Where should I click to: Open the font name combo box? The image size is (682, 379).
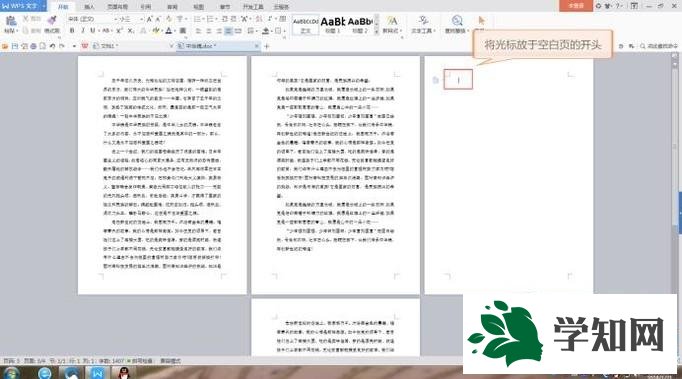pyautogui.click(x=93, y=19)
